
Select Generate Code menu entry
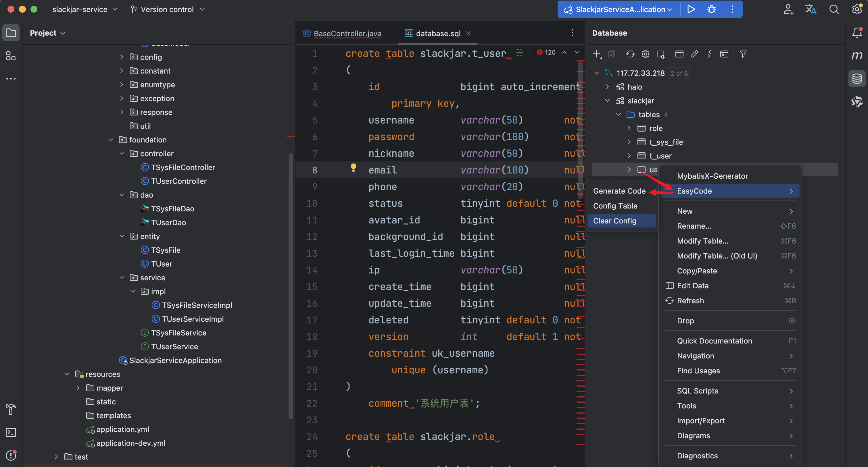619,191
